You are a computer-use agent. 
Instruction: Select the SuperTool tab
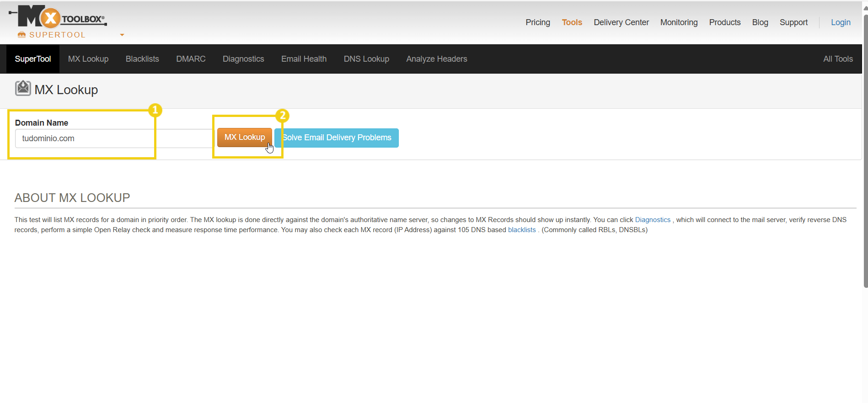tap(33, 59)
